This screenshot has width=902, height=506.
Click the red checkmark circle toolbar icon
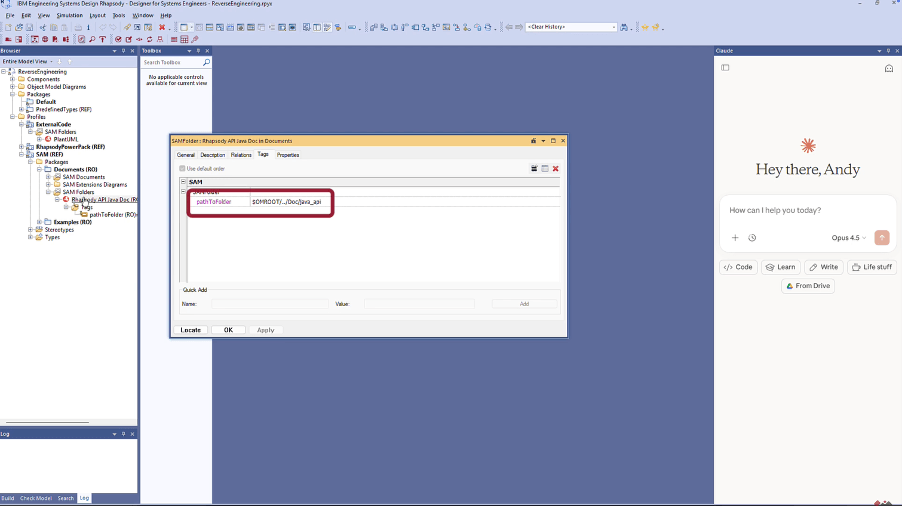pyautogui.click(x=118, y=40)
